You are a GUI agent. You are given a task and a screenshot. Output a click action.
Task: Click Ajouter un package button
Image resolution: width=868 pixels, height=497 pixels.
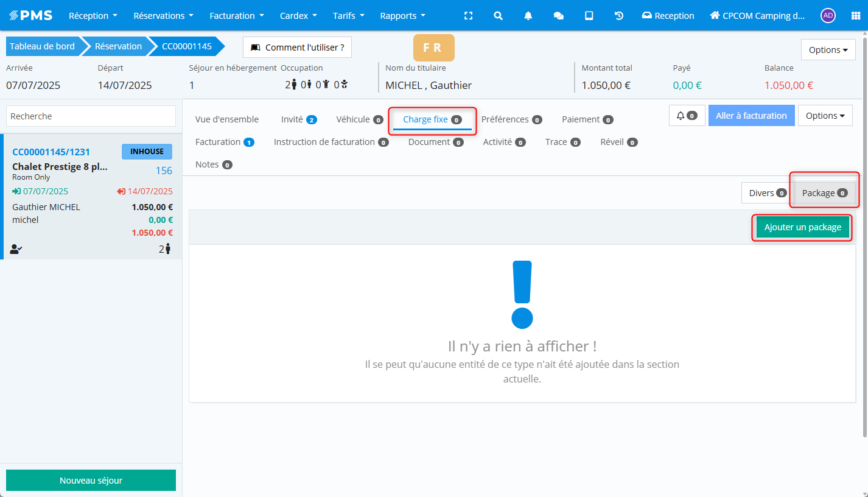[x=802, y=227]
